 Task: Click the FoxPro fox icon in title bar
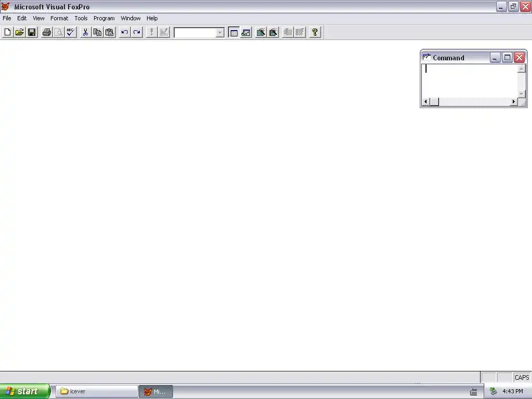5,6
